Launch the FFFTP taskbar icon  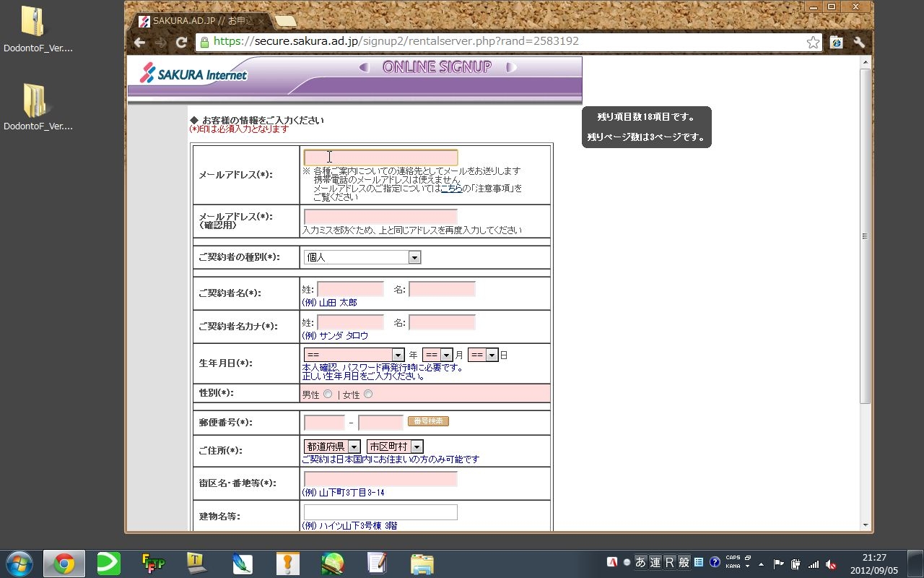point(152,564)
